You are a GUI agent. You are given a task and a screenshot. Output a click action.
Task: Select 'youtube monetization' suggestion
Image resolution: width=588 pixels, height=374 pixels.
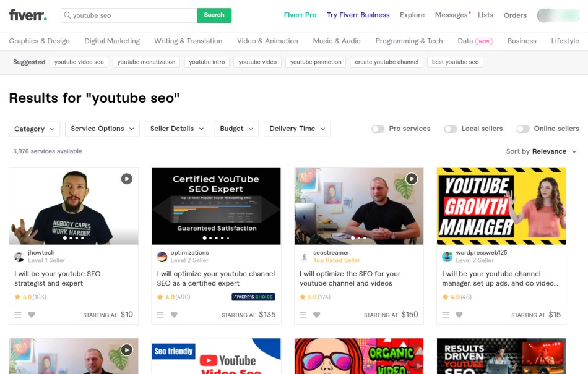click(x=146, y=62)
